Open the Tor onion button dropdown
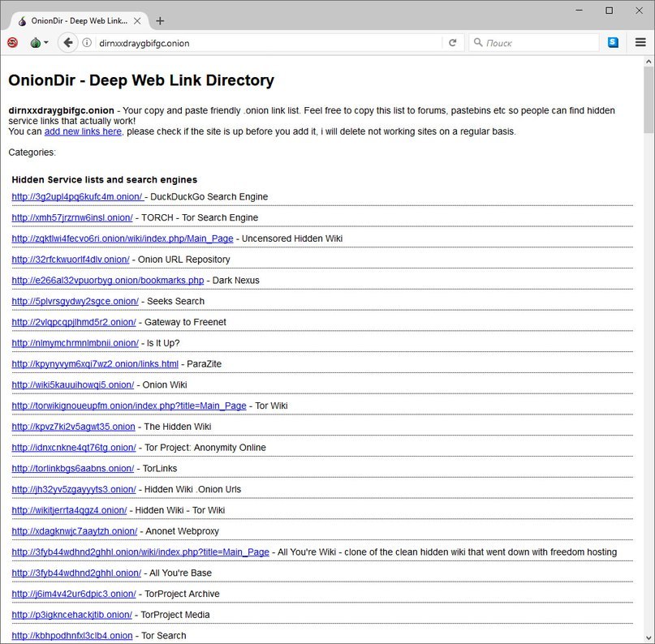 38,43
